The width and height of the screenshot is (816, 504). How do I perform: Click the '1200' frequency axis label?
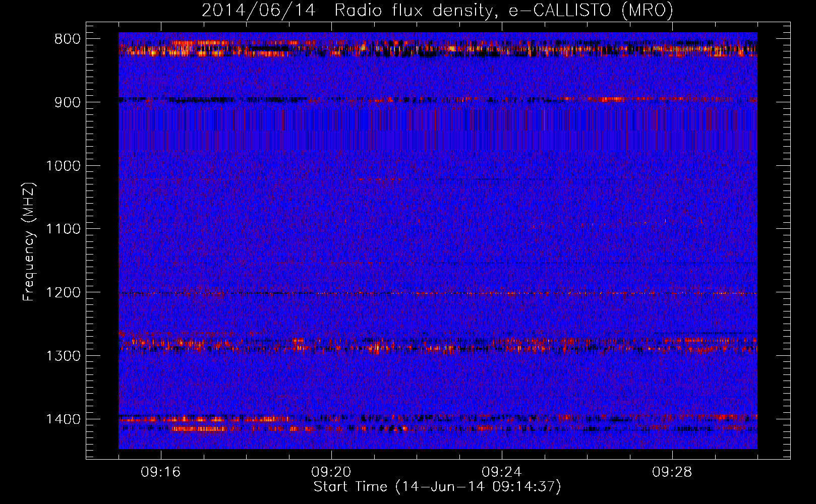pos(63,292)
